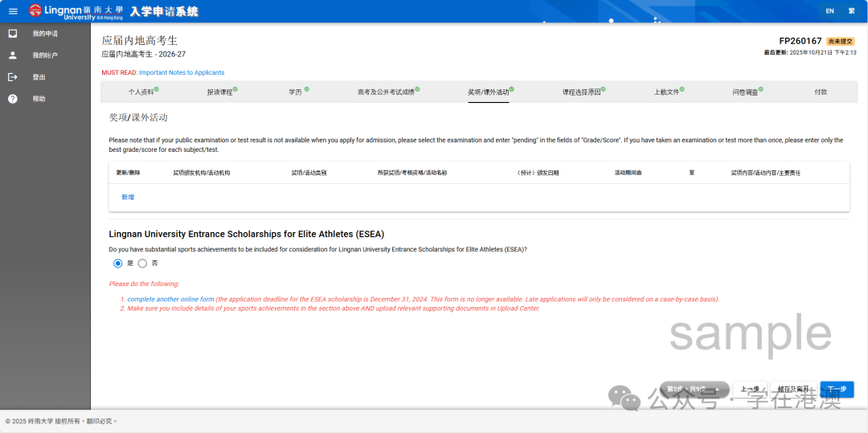868x433 pixels.
Task: Go to the 高考及公开考试成绩 tab
Action: [388, 92]
